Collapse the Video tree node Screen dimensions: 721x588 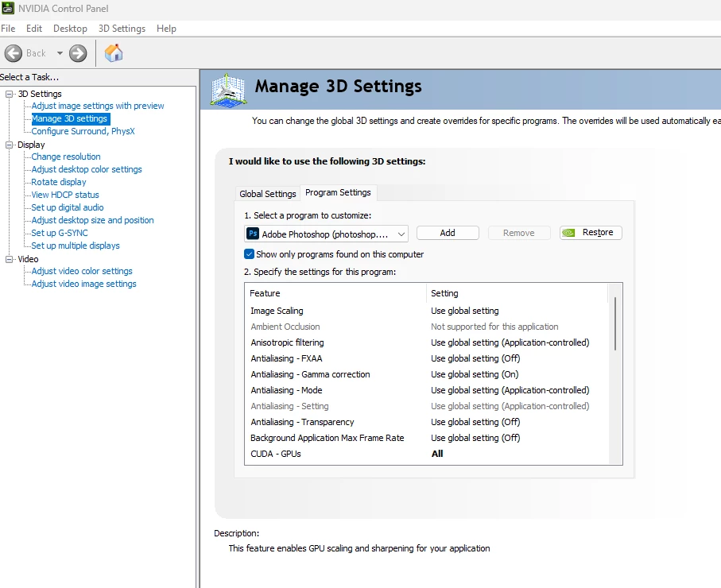pos(9,259)
